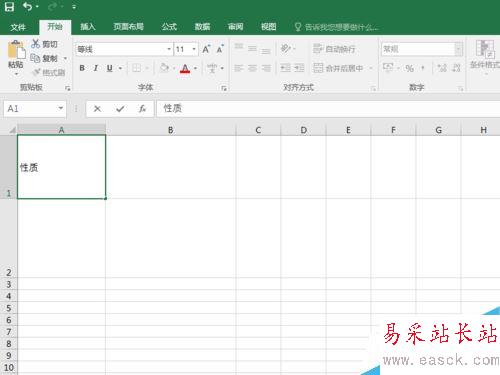Expand the Font Color dropdown arrow
Viewport: 500px width, 375px height.
click(x=196, y=68)
